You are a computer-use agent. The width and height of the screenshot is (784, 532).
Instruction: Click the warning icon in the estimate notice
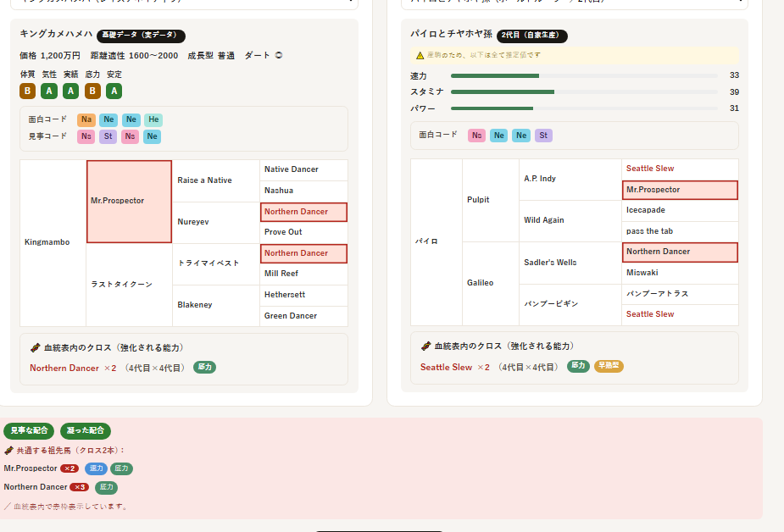pos(420,55)
